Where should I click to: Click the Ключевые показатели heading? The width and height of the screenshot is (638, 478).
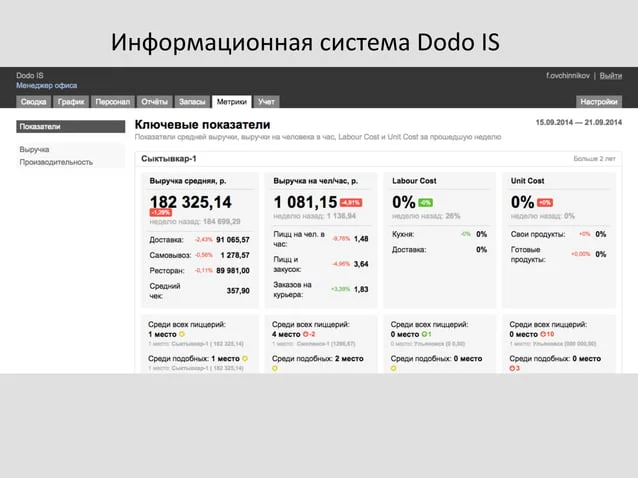coord(202,124)
